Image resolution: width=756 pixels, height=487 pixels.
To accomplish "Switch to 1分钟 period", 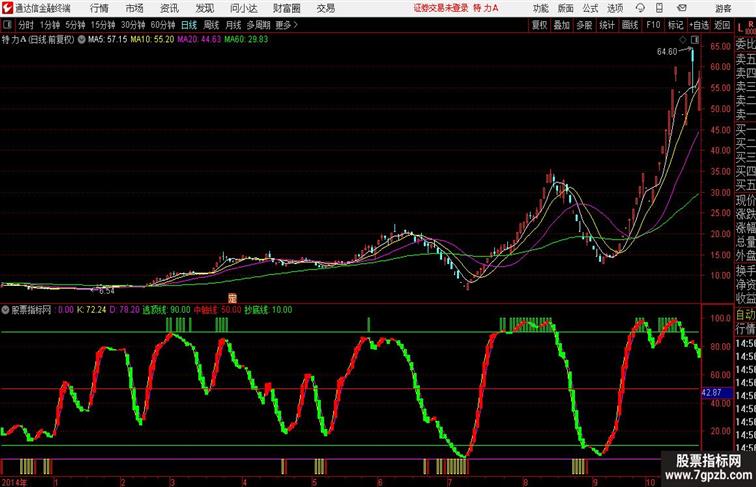I will coord(50,25).
